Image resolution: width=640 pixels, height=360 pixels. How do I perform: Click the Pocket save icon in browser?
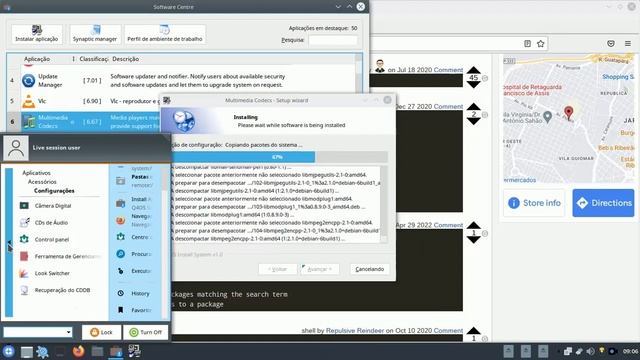(x=611, y=44)
